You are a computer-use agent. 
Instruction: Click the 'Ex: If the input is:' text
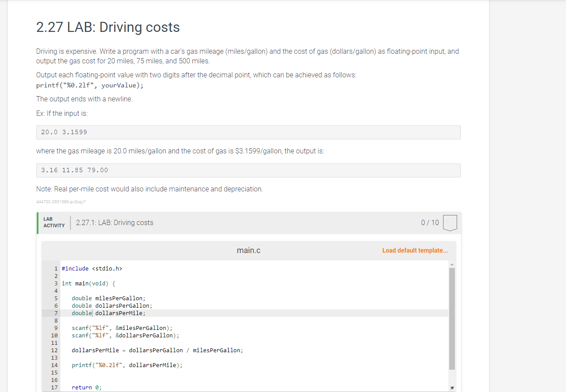pyautogui.click(x=62, y=113)
